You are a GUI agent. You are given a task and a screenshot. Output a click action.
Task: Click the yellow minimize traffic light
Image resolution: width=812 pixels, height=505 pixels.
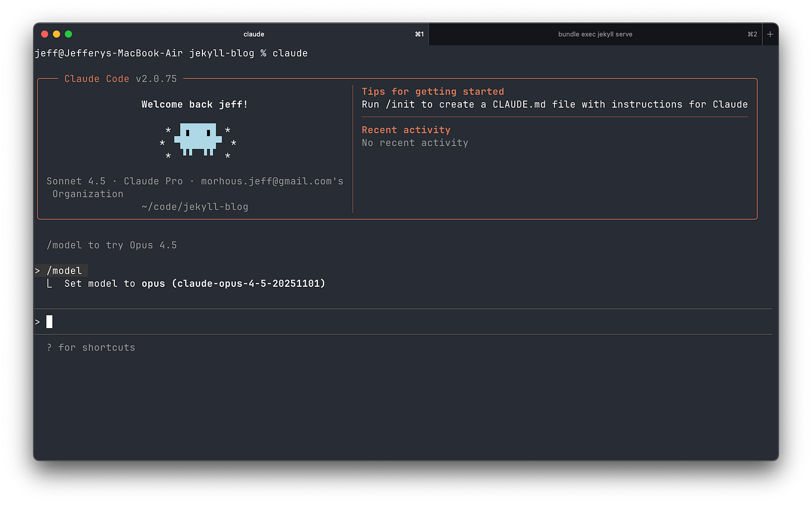(56, 33)
